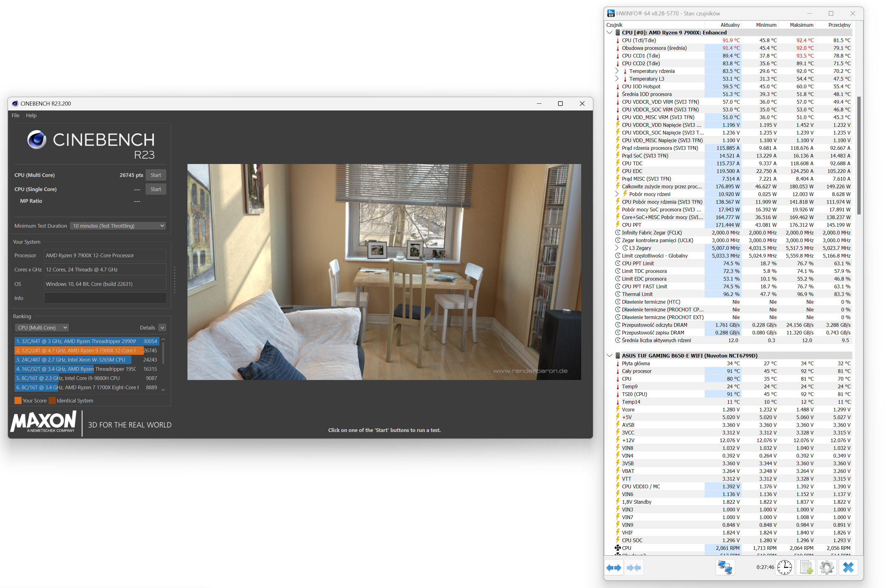Open HWiNFO sensor settings gear icon
The width and height of the screenshot is (885, 588).
pyautogui.click(x=827, y=567)
